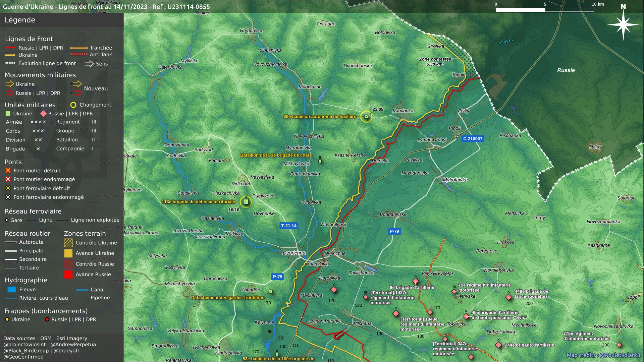
Task: Select the 244e brigade d'artillerie diamond marker
Action: coord(498,345)
